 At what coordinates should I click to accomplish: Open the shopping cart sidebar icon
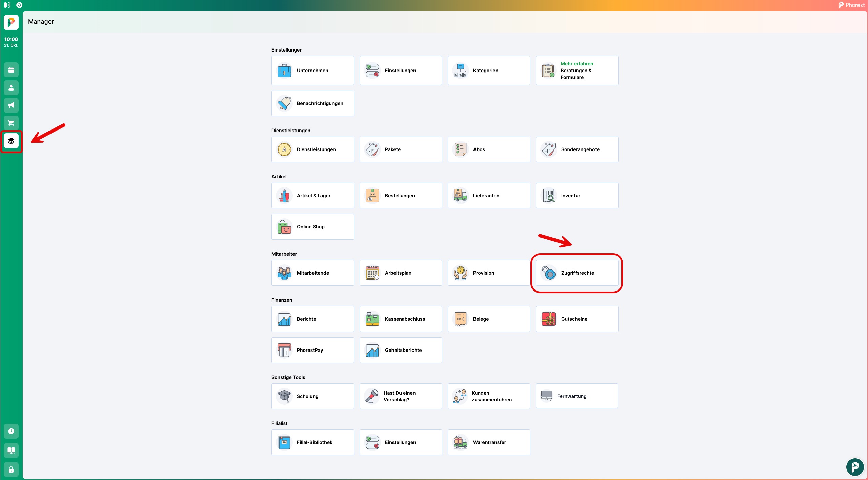tap(11, 123)
